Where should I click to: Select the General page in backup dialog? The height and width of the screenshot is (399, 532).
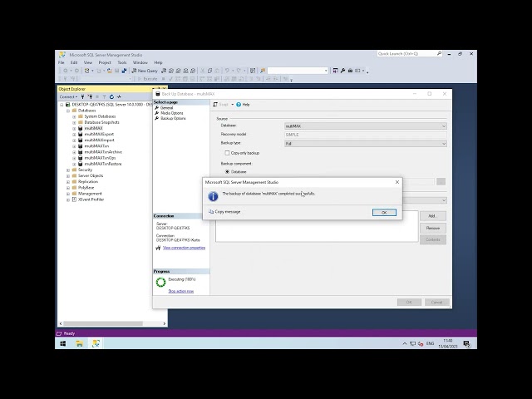(x=166, y=107)
